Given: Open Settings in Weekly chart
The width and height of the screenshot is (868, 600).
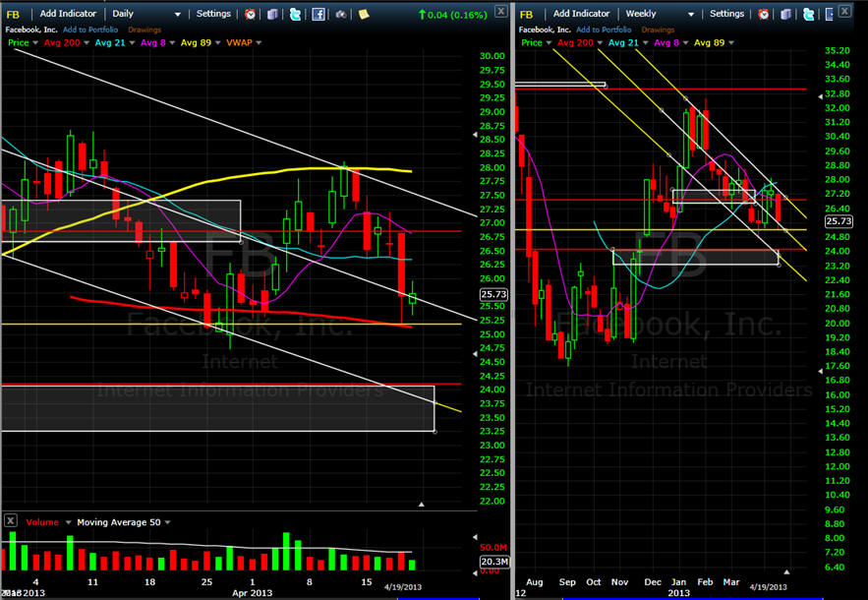Looking at the screenshot, I should (726, 14).
